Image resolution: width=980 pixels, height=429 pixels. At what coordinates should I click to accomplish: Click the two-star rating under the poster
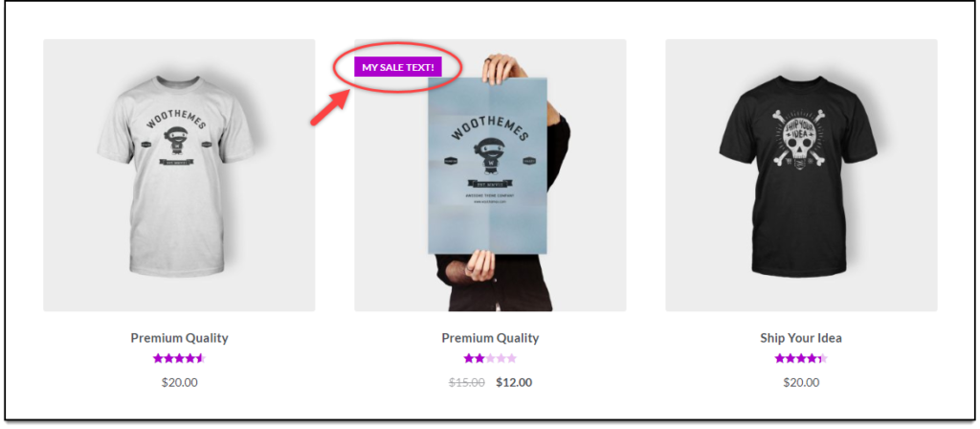(490, 358)
